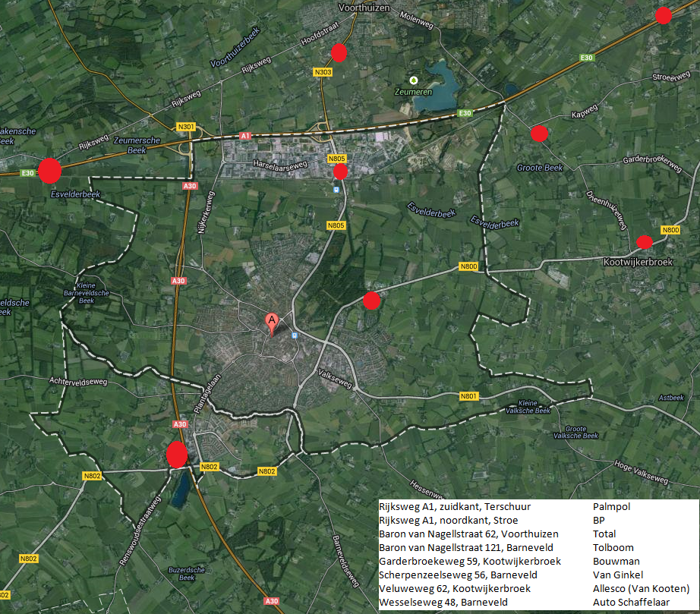The image size is (700, 614).
Task: Click the large red dot at the A30 and N802 junction
Action: click(x=177, y=455)
